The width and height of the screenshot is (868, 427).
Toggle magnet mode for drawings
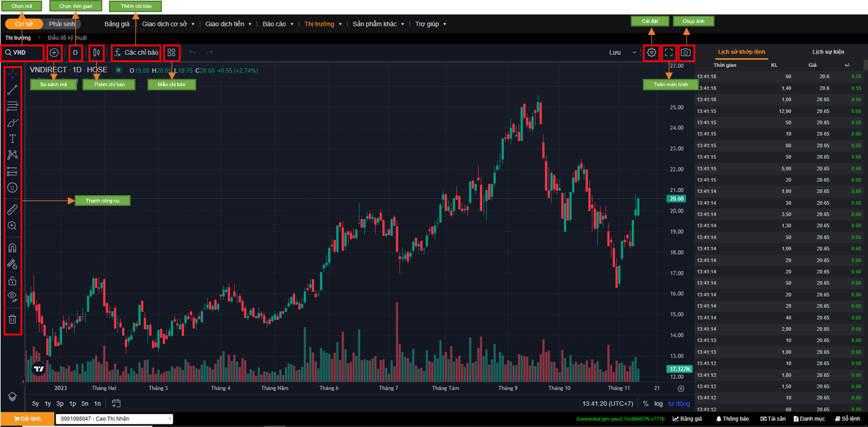pos(13,248)
